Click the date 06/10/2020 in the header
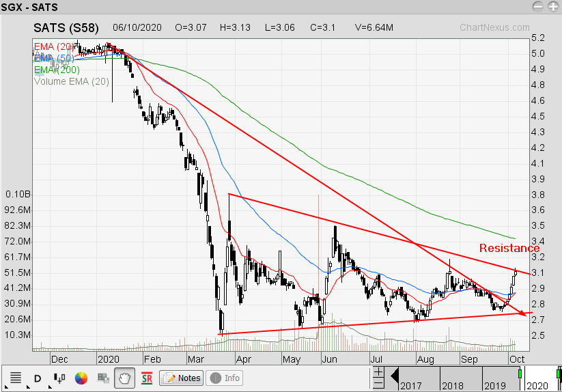Screen dimensions: 562x392 pyautogui.click(x=137, y=27)
